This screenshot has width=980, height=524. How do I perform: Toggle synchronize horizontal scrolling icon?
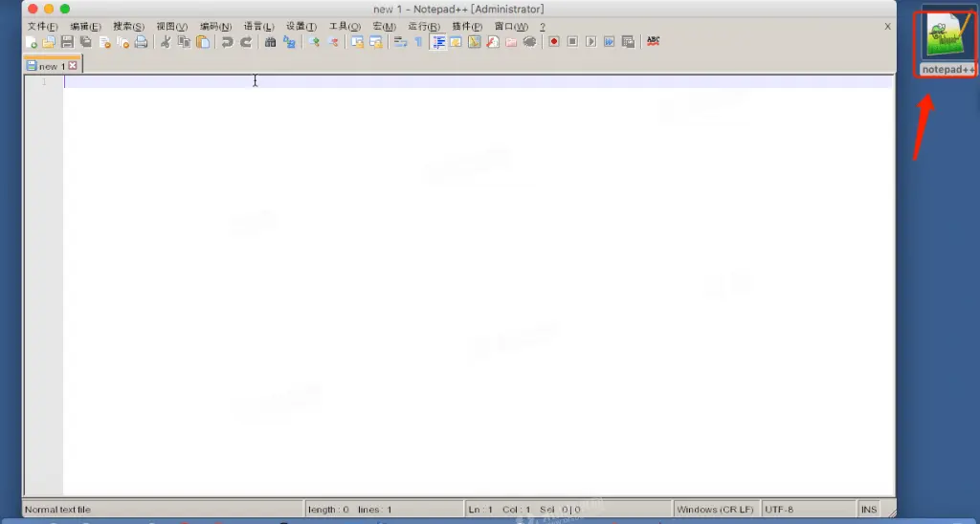[376, 42]
